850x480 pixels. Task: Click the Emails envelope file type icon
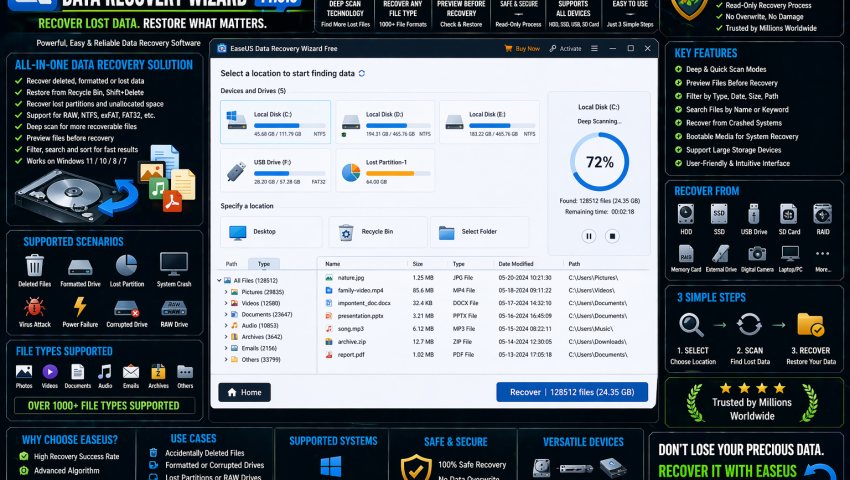coord(131,372)
